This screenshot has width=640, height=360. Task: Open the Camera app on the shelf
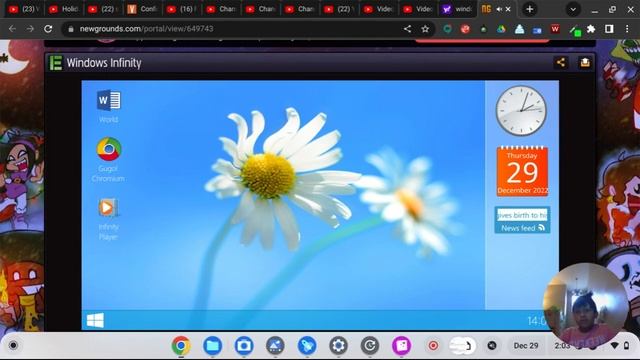coord(244,346)
